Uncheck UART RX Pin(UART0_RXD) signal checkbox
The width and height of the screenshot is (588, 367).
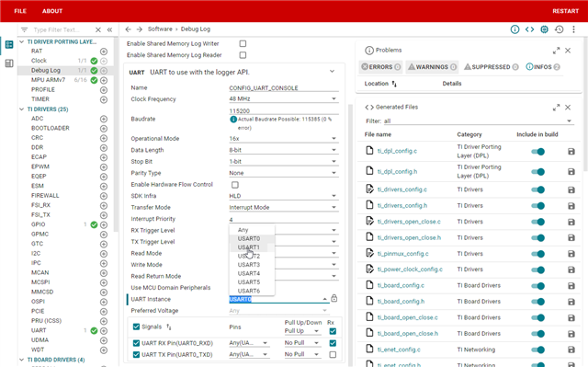click(x=136, y=343)
